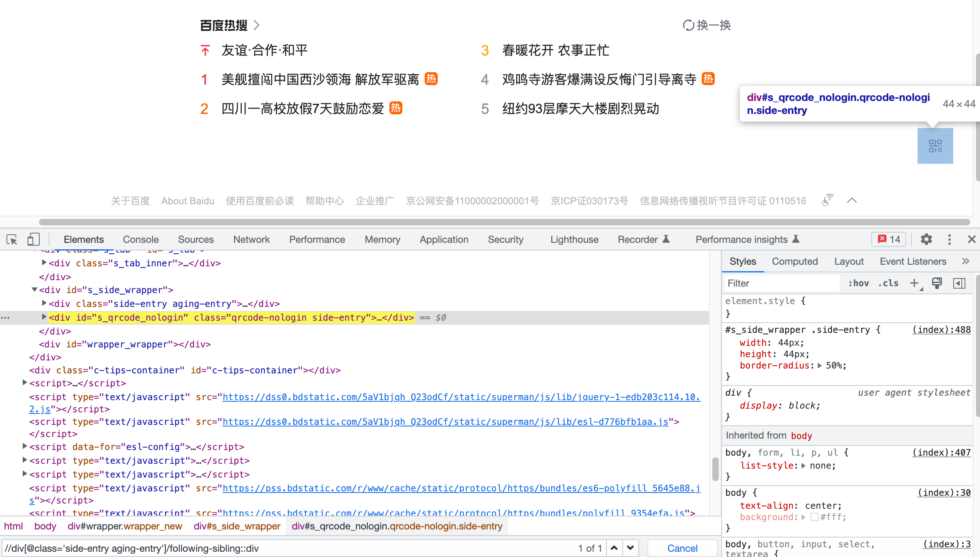The height and width of the screenshot is (557, 980).
Task: Switch to the Console tab
Action: [x=141, y=240]
